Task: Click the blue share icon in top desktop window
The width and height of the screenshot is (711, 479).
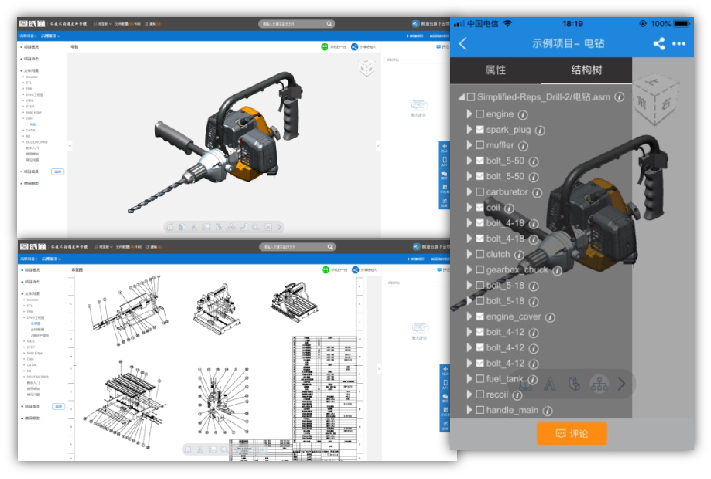Action: tap(355, 47)
